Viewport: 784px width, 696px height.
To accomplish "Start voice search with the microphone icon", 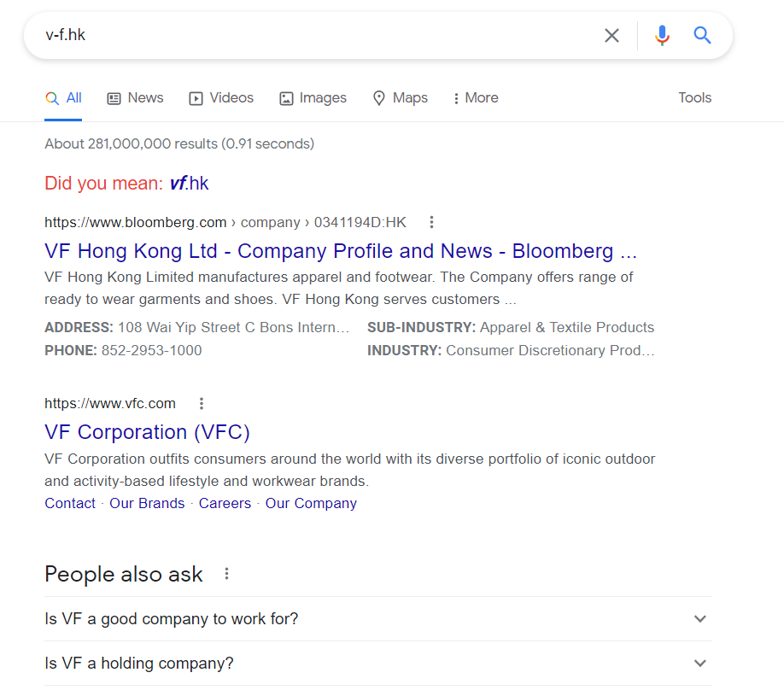I will click(x=662, y=36).
